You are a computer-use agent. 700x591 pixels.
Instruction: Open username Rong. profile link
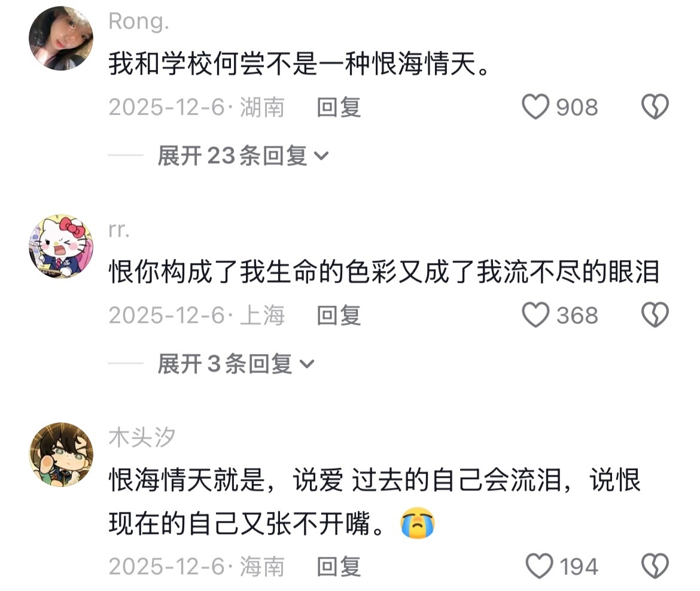tap(139, 22)
